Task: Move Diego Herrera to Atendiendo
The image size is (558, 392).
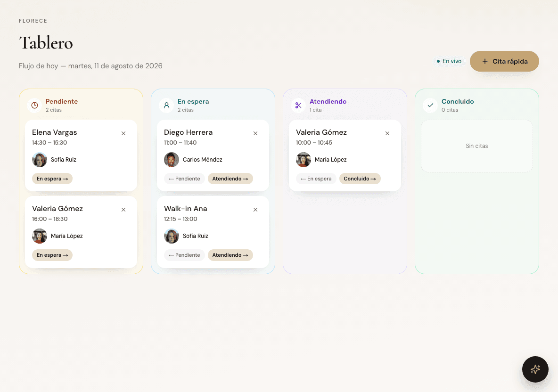Action: (230, 179)
